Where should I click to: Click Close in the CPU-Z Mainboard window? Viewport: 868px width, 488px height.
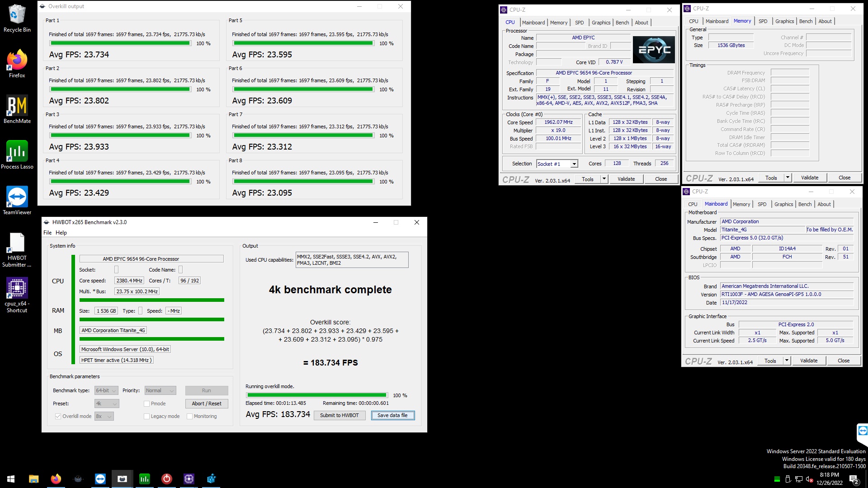(x=844, y=361)
